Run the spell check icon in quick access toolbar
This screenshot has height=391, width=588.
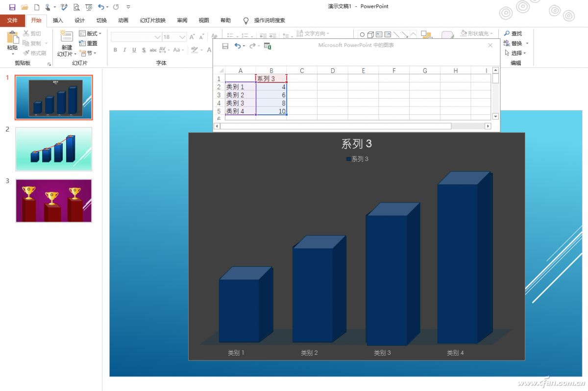coord(64,7)
